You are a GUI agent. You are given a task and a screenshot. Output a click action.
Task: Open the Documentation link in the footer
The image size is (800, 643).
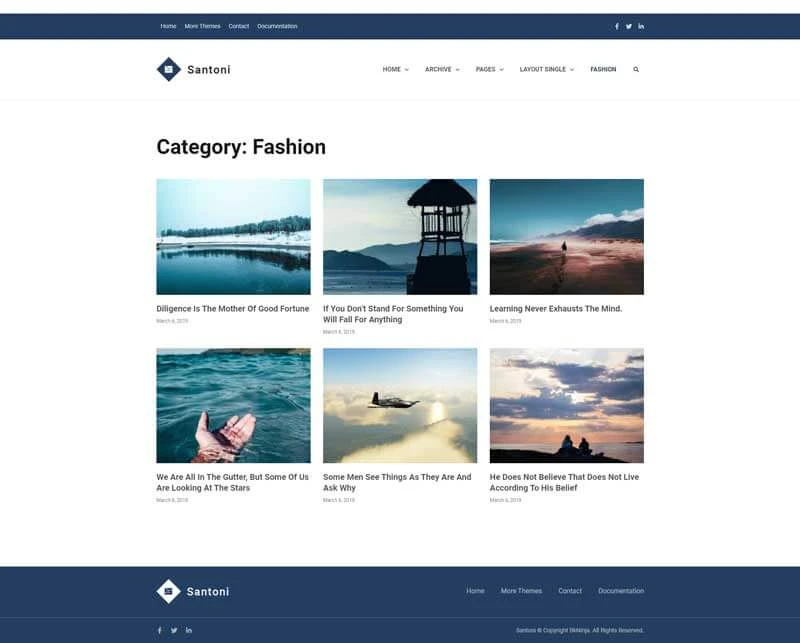tap(621, 591)
